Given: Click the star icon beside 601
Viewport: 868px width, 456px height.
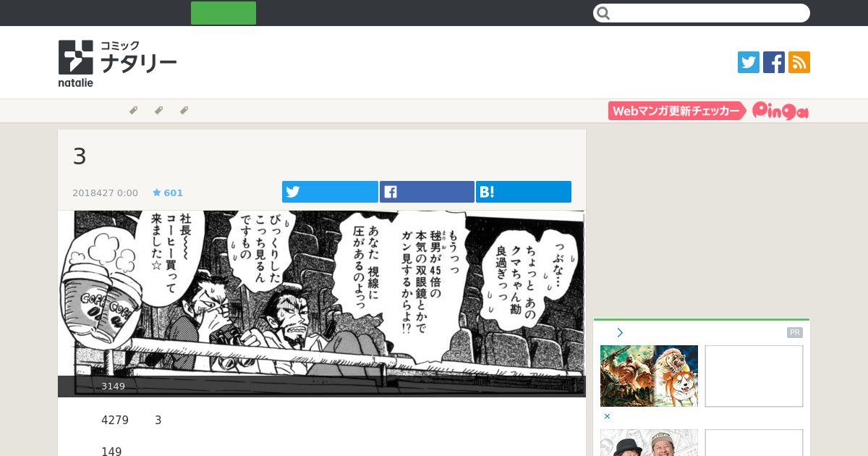Looking at the screenshot, I should tap(156, 193).
